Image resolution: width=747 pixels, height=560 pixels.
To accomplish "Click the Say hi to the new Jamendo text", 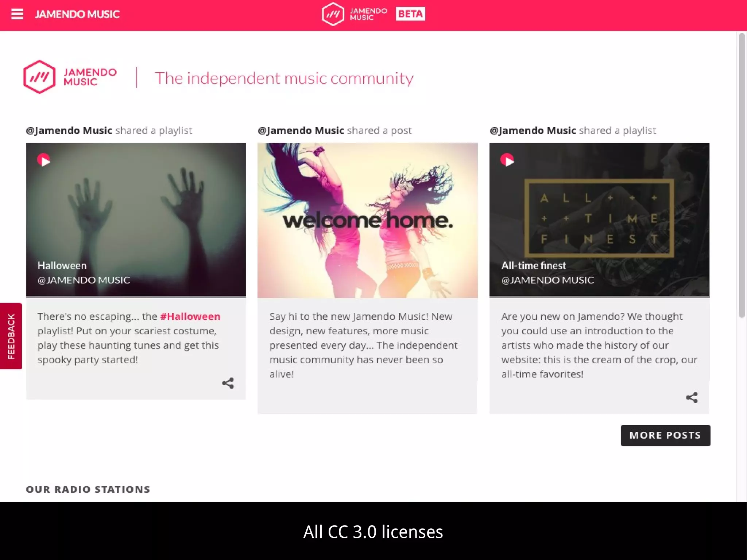I will (363, 345).
